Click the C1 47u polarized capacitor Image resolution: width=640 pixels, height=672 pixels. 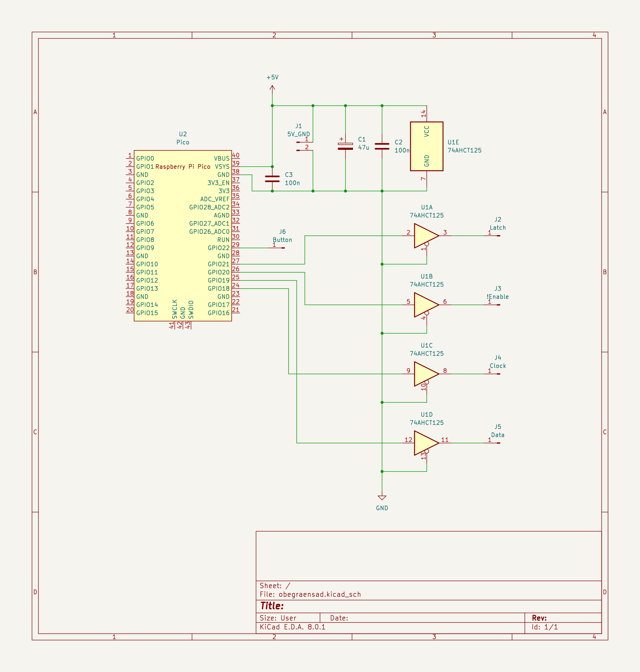[x=345, y=146]
